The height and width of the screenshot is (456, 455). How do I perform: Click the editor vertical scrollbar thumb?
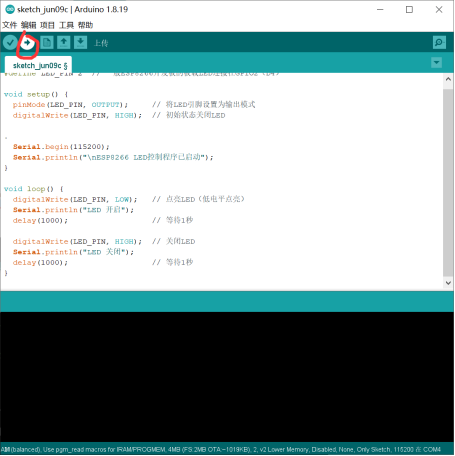448,182
